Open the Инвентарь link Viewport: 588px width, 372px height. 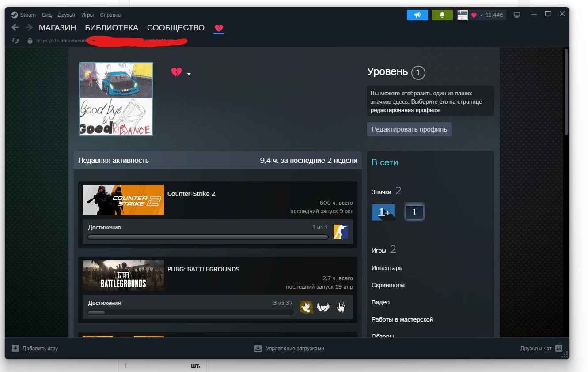(387, 268)
